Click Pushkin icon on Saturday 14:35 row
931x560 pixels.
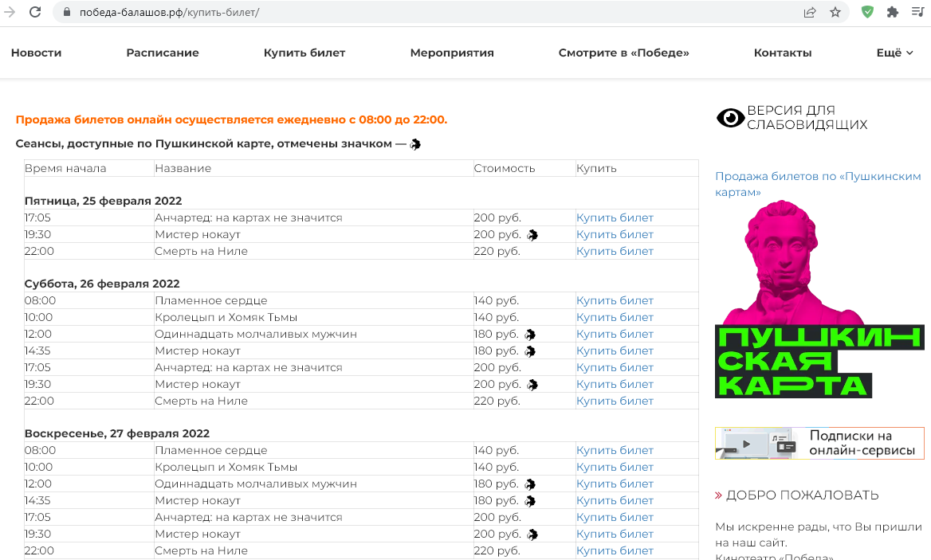(530, 351)
